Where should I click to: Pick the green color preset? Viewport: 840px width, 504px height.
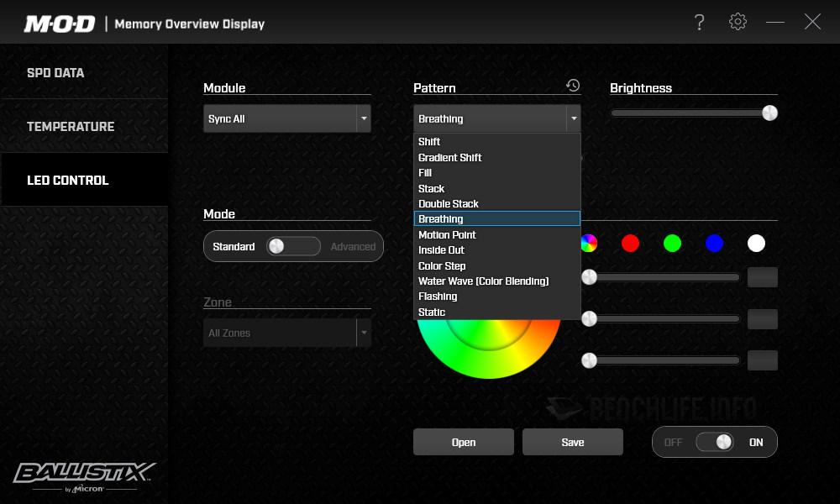pyautogui.click(x=672, y=244)
